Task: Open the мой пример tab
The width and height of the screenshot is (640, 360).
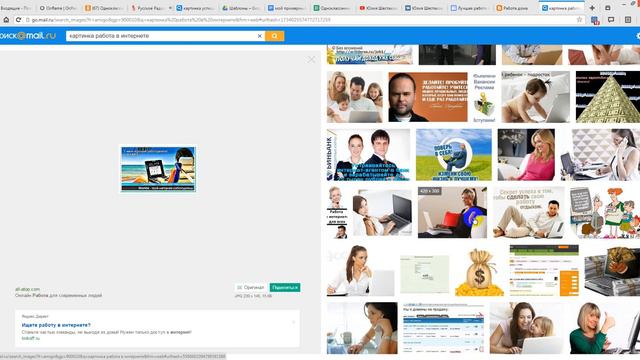Action: [287, 8]
